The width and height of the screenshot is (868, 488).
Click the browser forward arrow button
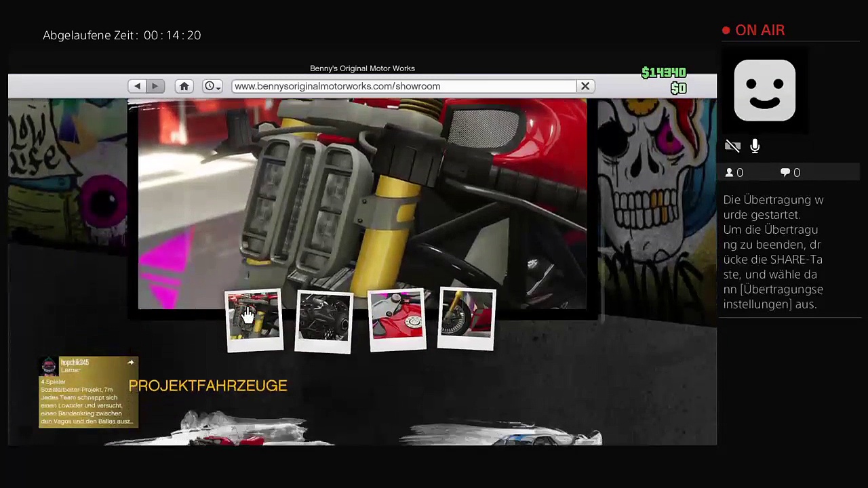point(155,86)
